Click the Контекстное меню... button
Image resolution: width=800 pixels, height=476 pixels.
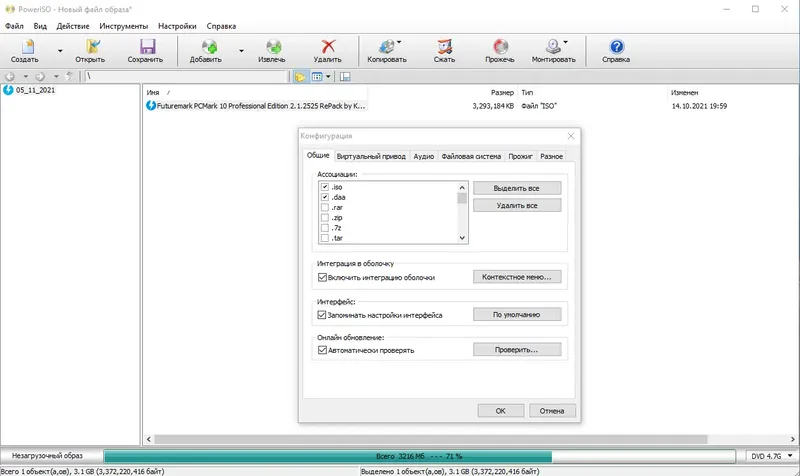click(517, 277)
